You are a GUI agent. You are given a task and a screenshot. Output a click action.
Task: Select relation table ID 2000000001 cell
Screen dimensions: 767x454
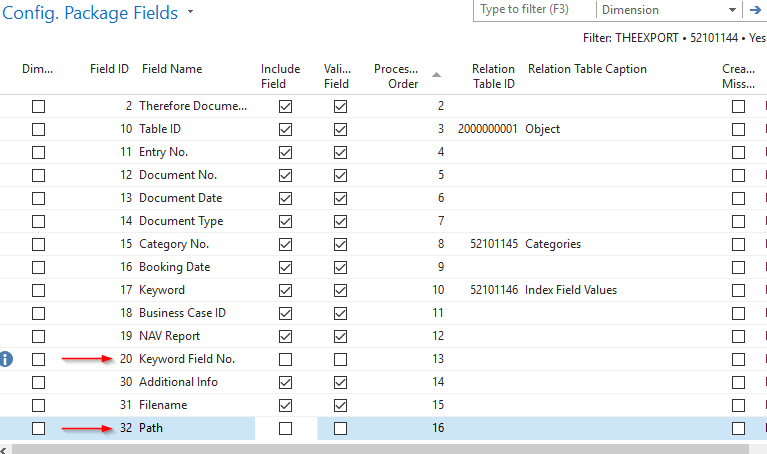487,129
